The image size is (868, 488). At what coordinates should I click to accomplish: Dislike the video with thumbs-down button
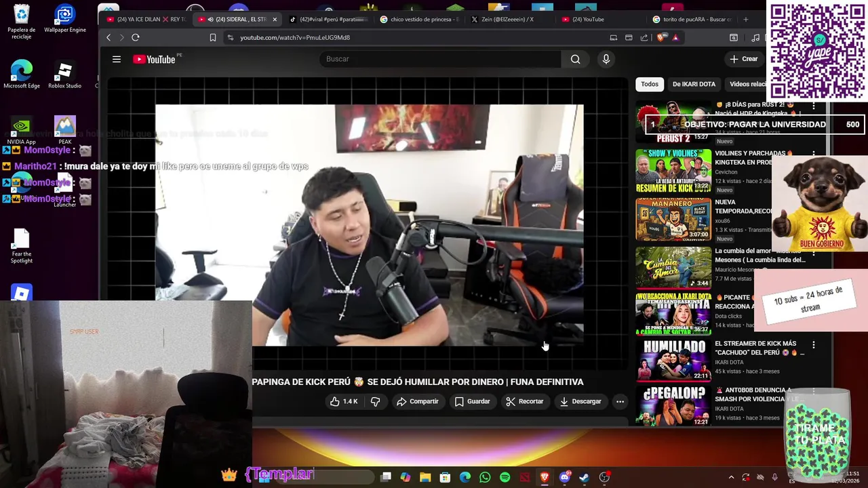[375, 401]
